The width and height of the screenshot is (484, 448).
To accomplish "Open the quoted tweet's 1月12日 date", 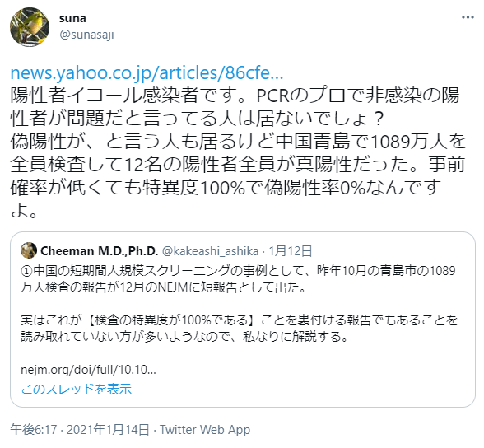I will pos(291,251).
